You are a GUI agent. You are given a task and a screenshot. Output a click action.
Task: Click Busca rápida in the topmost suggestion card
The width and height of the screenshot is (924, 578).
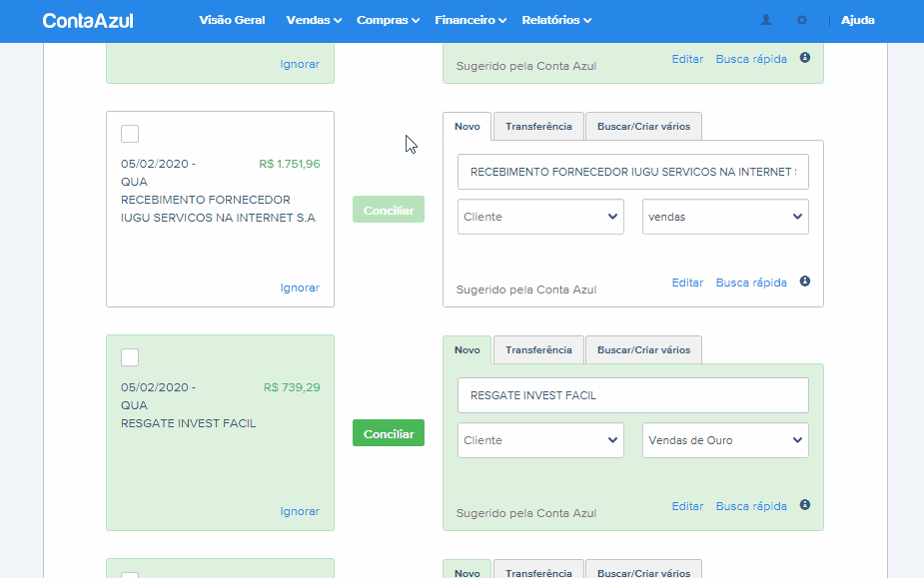pyautogui.click(x=751, y=59)
